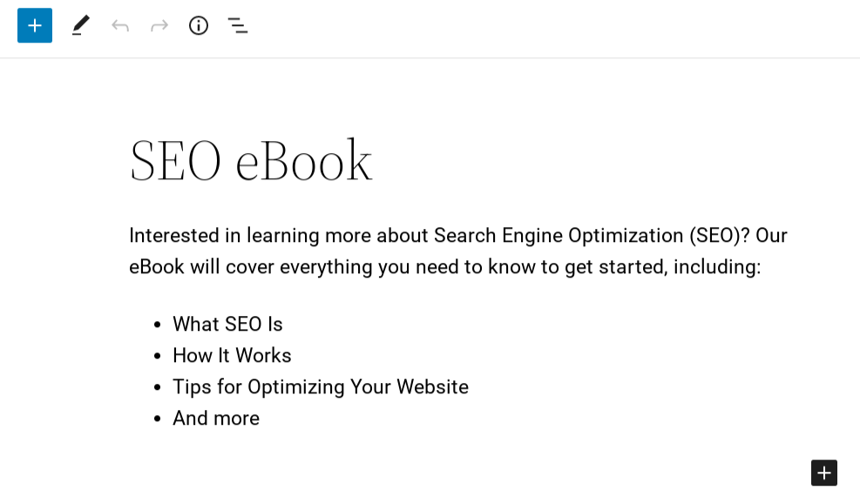Click the bullet beside "What SEO Is"

point(156,324)
